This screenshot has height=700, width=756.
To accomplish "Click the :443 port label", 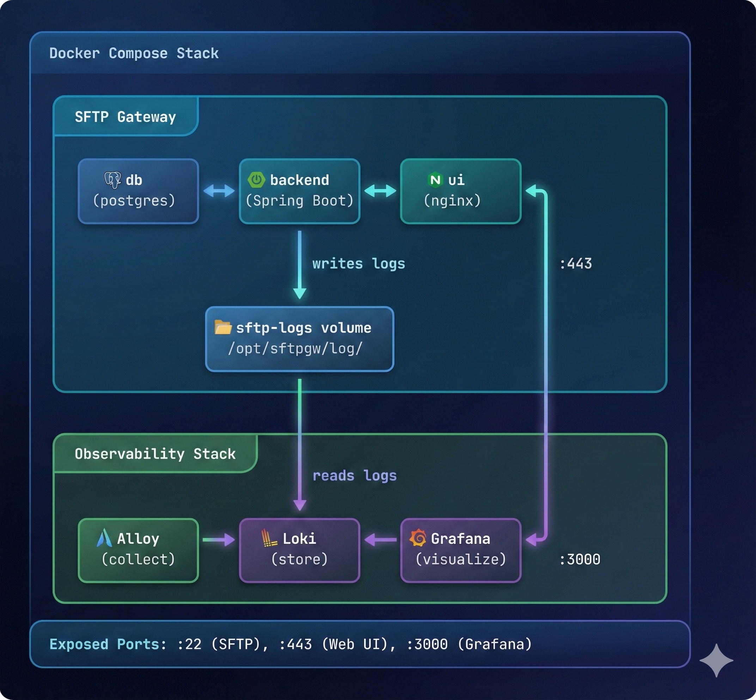I will coord(576,263).
